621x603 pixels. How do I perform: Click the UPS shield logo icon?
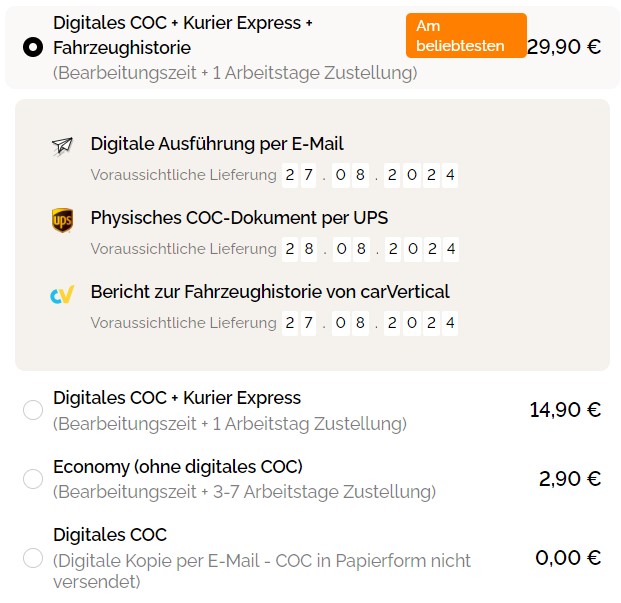coord(62,220)
